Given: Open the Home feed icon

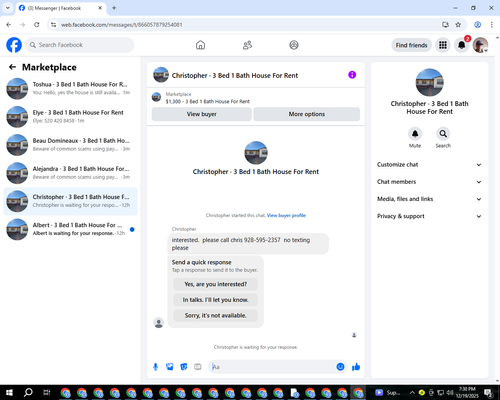Looking at the screenshot, I should (x=200, y=45).
